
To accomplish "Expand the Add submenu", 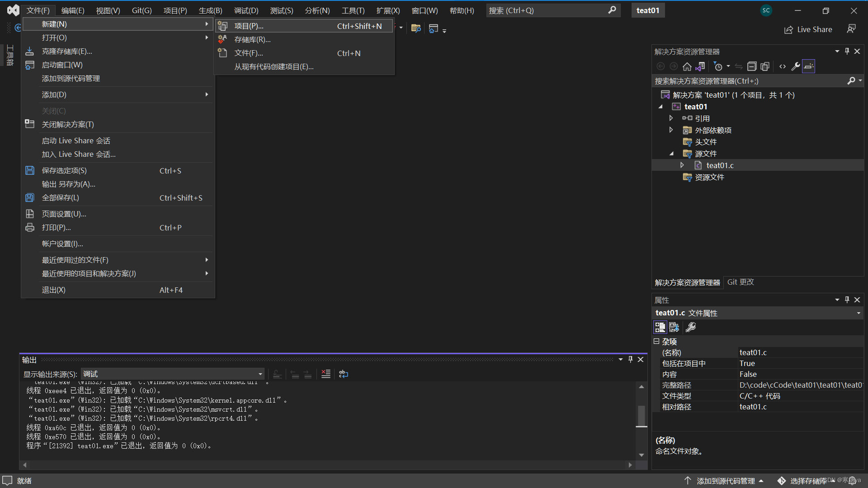I will pyautogui.click(x=118, y=95).
